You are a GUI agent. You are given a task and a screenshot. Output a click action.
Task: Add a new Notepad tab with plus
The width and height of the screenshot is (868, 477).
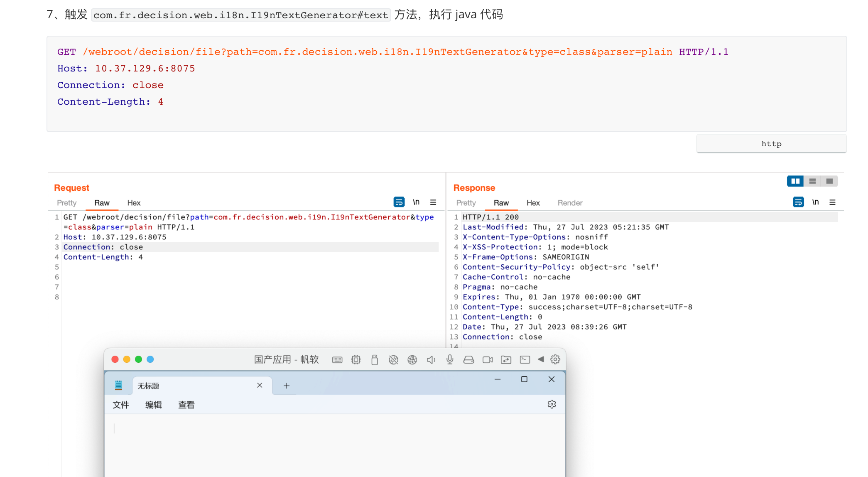(x=287, y=386)
